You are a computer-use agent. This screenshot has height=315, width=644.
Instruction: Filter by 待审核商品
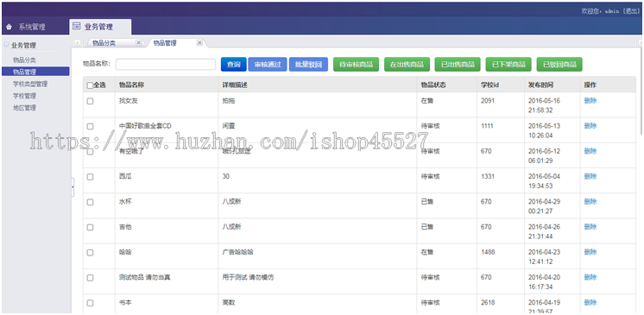pyautogui.click(x=356, y=65)
